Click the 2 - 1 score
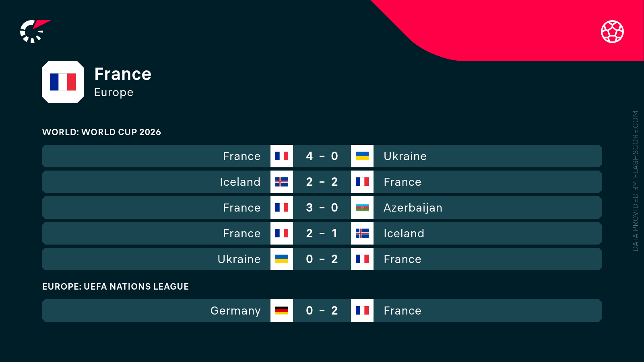This screenshot has width=644, height=362. (322, 233)
